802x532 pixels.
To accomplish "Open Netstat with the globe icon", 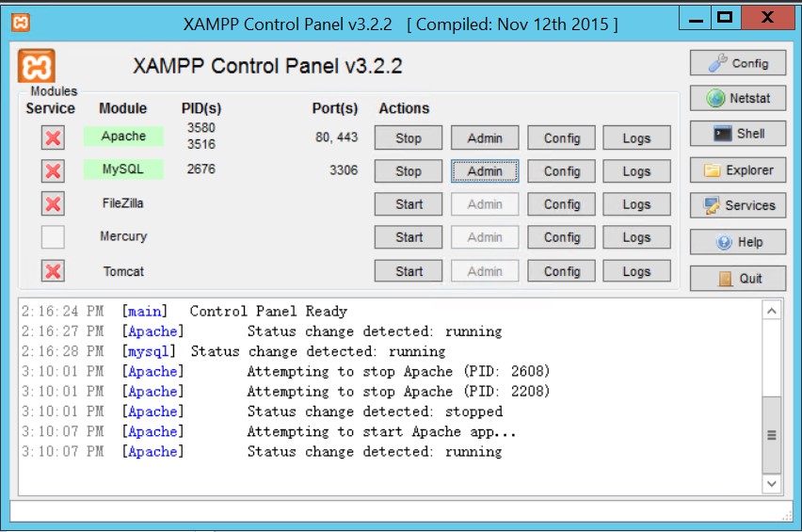I will tap(738, 98).
